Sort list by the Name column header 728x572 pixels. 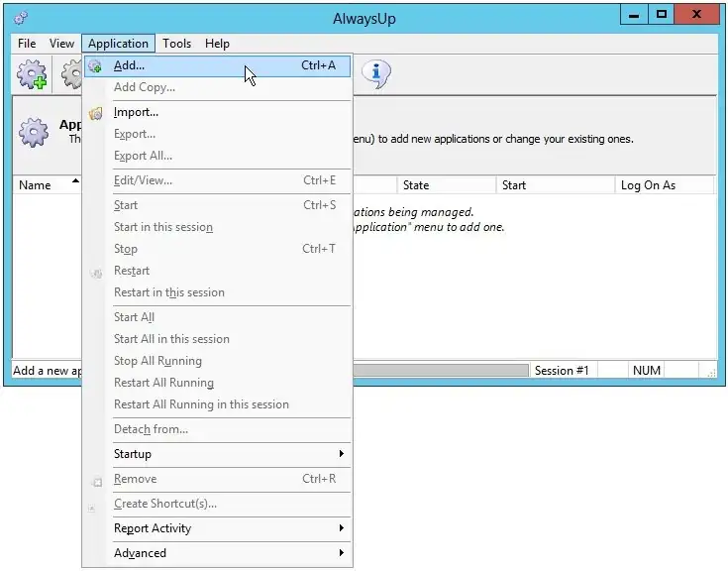click(36, 185)
